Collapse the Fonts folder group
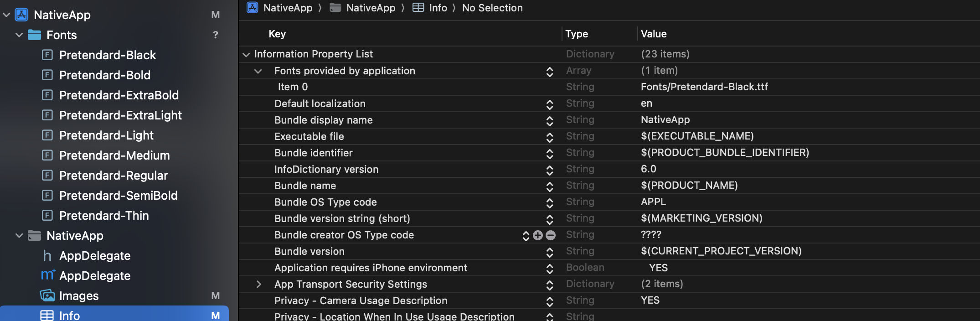 19,35
